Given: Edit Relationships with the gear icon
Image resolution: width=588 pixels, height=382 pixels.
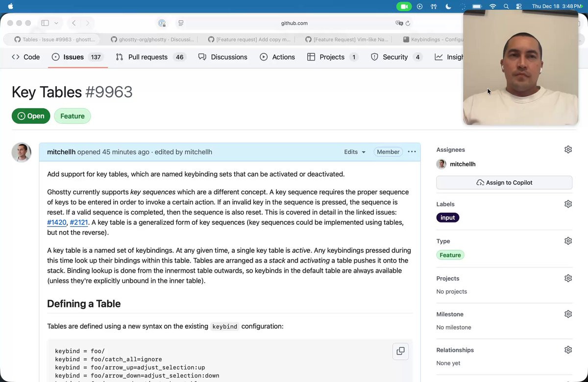Looking at the screenshot, I should (x=568, y=350).
